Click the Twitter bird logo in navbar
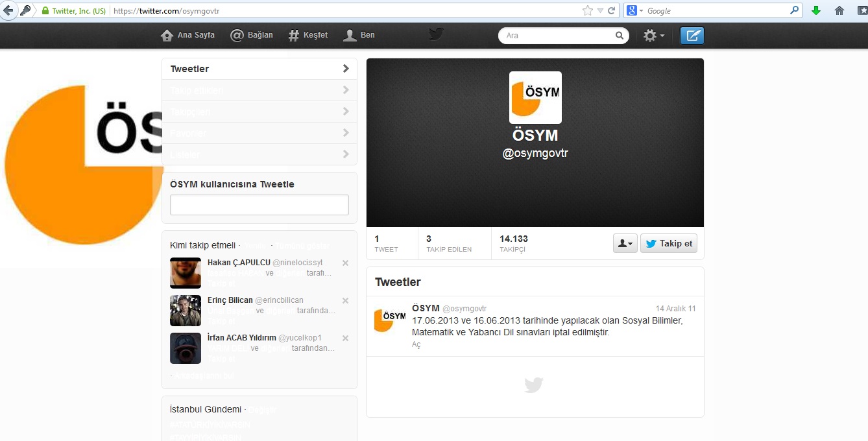This screenshot has width=868, height=441. point(436,34)
